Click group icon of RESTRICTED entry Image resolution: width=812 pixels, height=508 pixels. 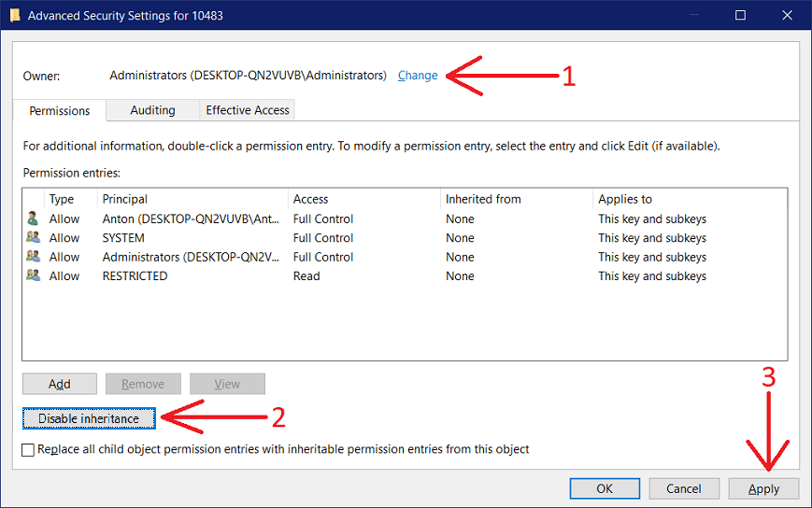coord(33,275)
